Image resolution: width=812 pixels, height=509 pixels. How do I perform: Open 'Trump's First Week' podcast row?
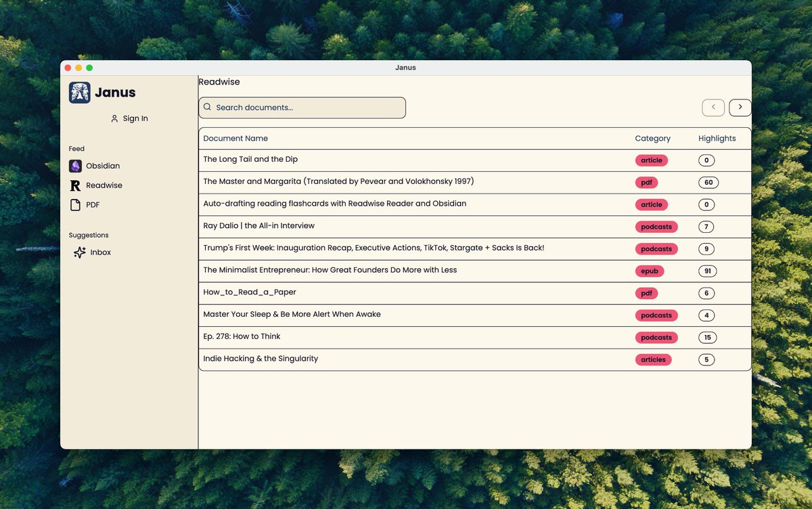tap(374, 248)
